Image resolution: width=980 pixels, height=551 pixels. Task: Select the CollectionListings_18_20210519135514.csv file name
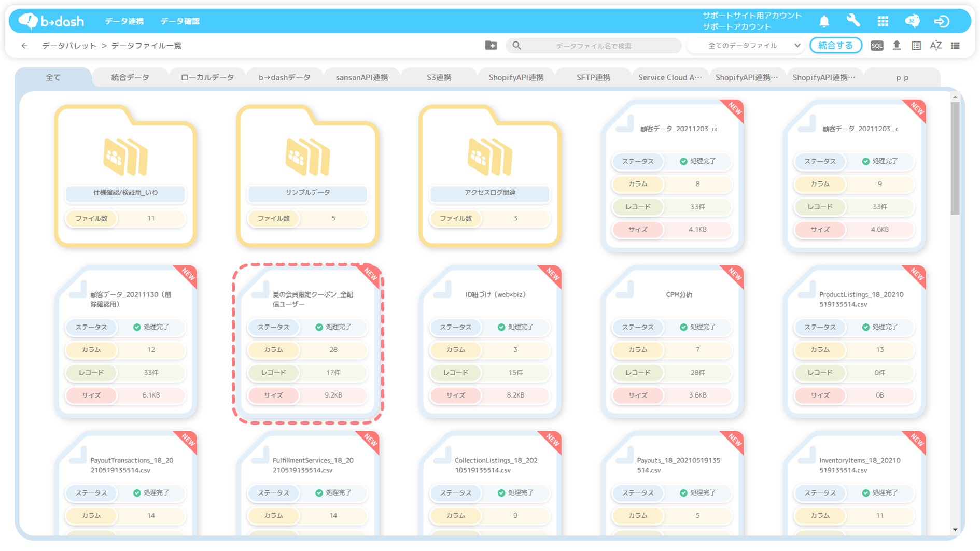[496, 465]
